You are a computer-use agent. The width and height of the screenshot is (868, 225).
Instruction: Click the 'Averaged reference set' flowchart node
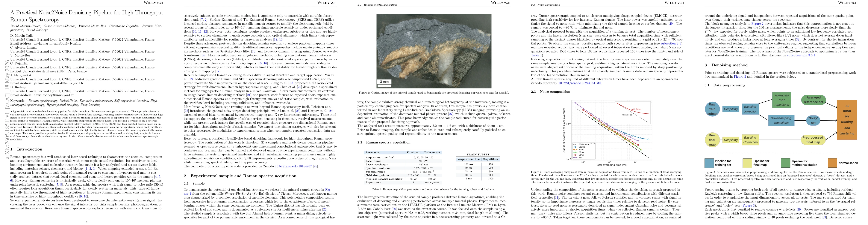[x=813, y=100]
